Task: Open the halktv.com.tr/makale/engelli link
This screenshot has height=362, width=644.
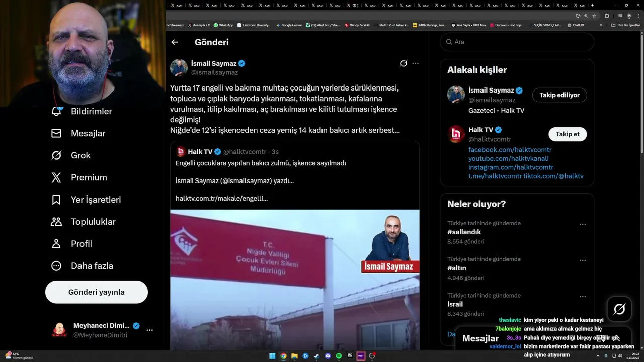Action: pos(221,199)
